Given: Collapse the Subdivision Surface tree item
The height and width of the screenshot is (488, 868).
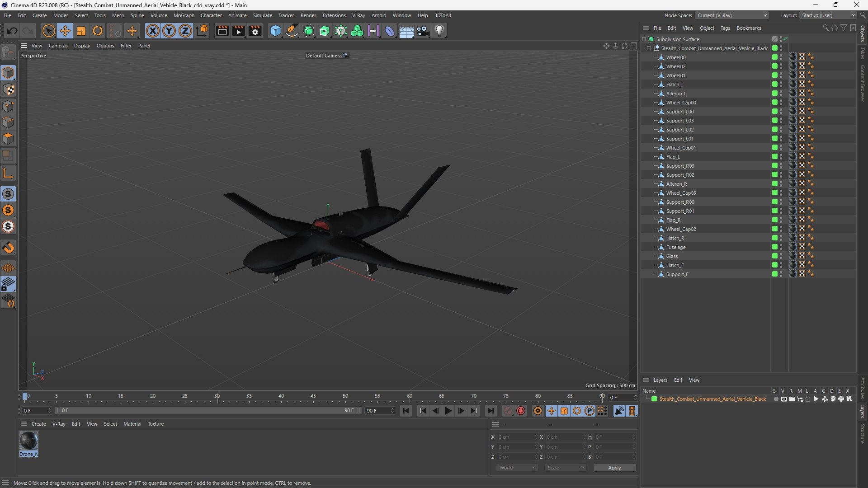Looking at the screenshot, I should point(644,39).
